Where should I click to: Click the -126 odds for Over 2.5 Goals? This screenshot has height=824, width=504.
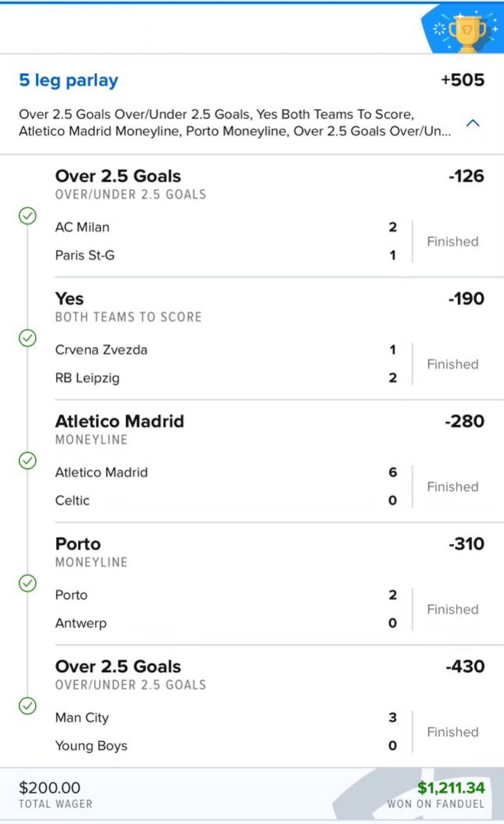click(x=466, y=176)
